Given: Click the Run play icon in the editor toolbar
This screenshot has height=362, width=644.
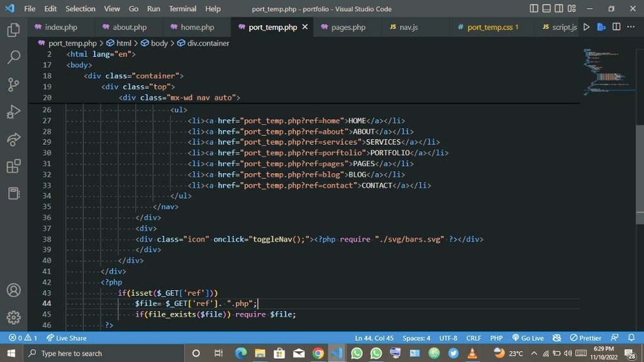Looking at the screenshot, I should pyautogui.click(x=587, y=26).
